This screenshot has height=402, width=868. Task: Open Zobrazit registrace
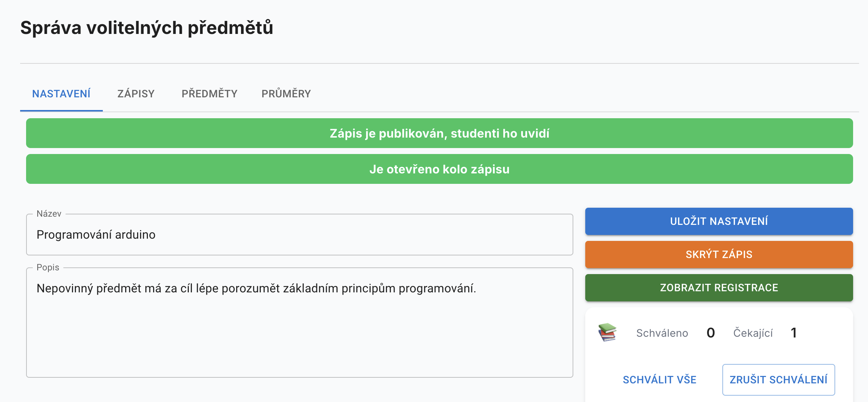click(719, 288)
